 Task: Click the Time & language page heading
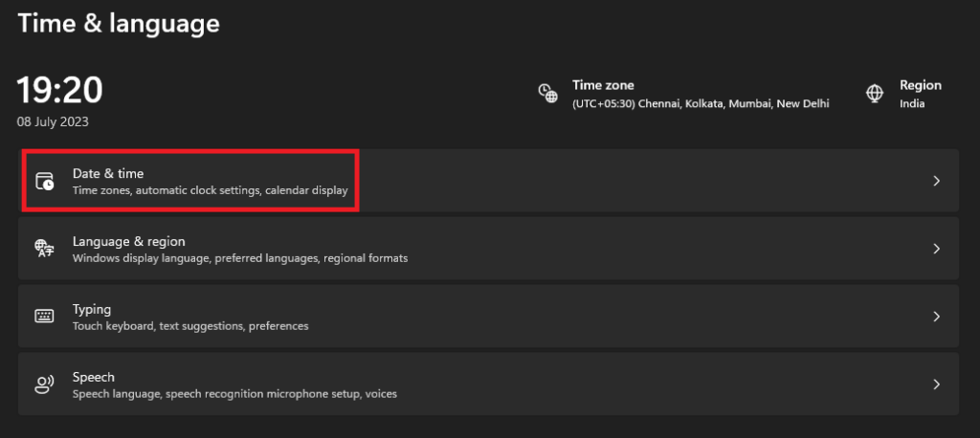119,23
